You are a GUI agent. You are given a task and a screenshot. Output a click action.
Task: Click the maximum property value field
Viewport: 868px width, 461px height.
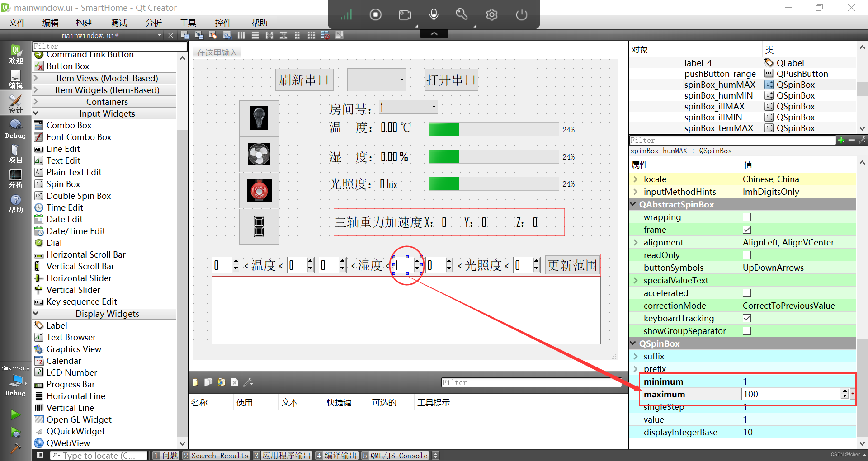point(791,394)
